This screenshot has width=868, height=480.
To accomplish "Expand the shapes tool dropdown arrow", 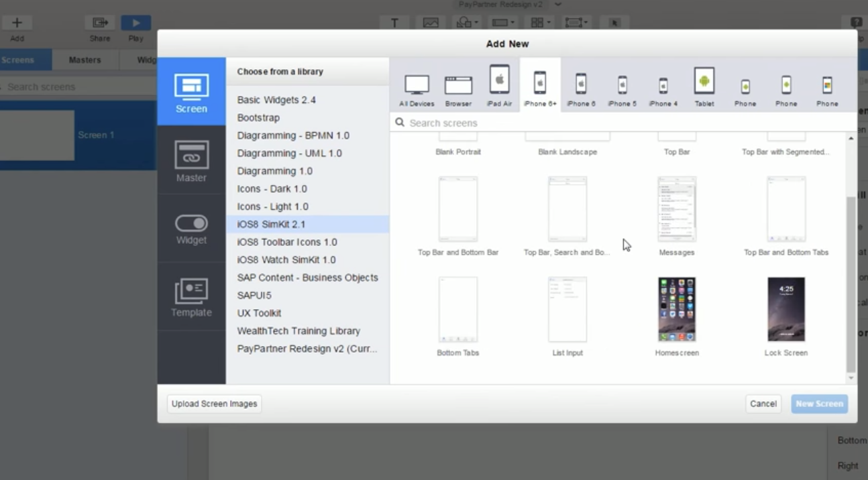I will (x=477, y=22).
